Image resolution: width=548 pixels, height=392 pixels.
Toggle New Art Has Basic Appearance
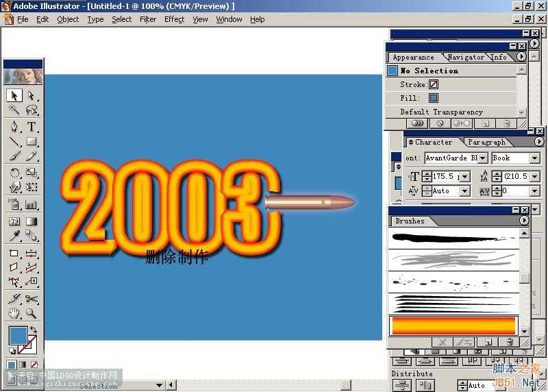point(417,123)
